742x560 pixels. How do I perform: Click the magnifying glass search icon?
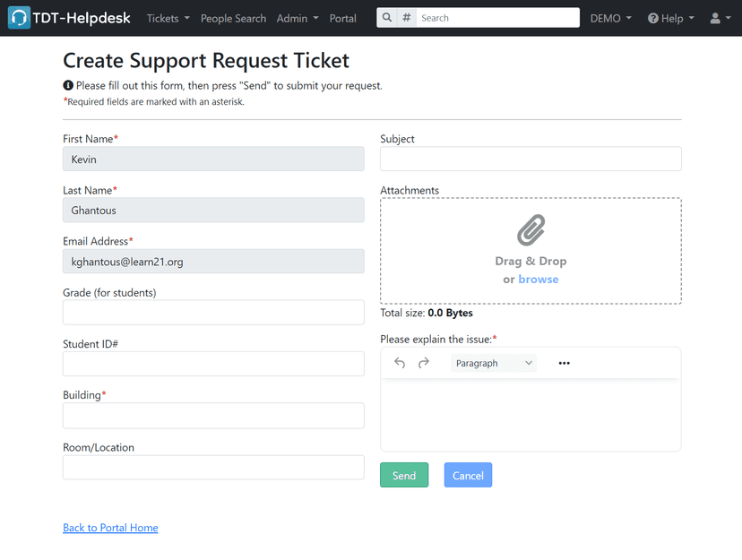pos(386,18)
